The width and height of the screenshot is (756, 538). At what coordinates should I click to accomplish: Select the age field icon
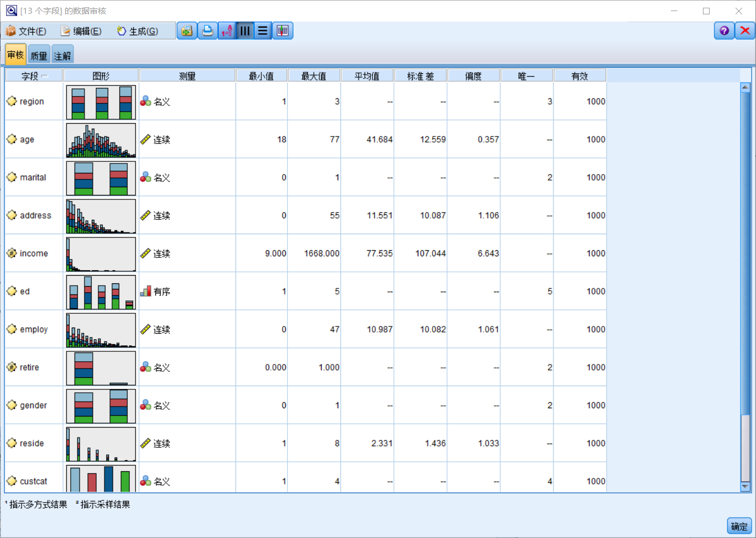12,139
